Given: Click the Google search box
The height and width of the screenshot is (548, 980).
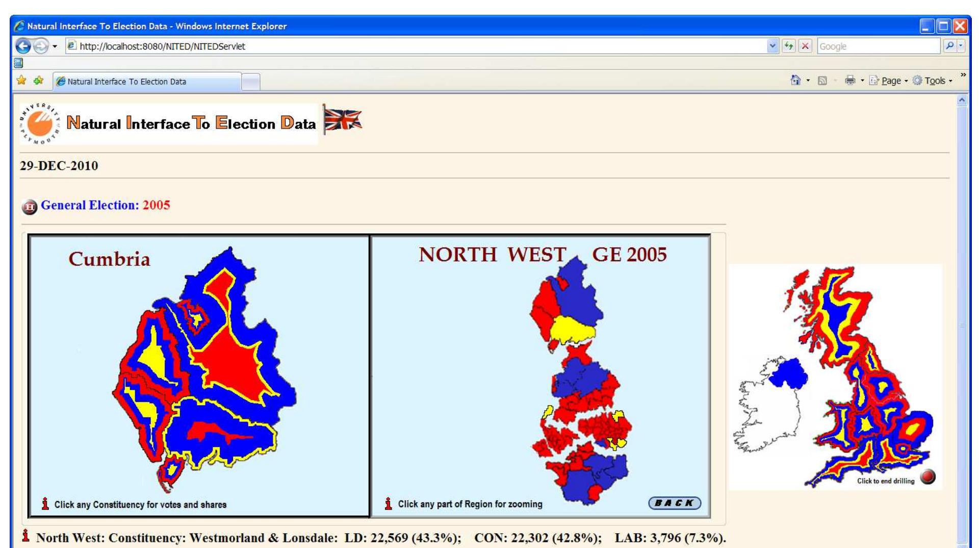Looking at the screenshot, I should click(x=878, y=46).
